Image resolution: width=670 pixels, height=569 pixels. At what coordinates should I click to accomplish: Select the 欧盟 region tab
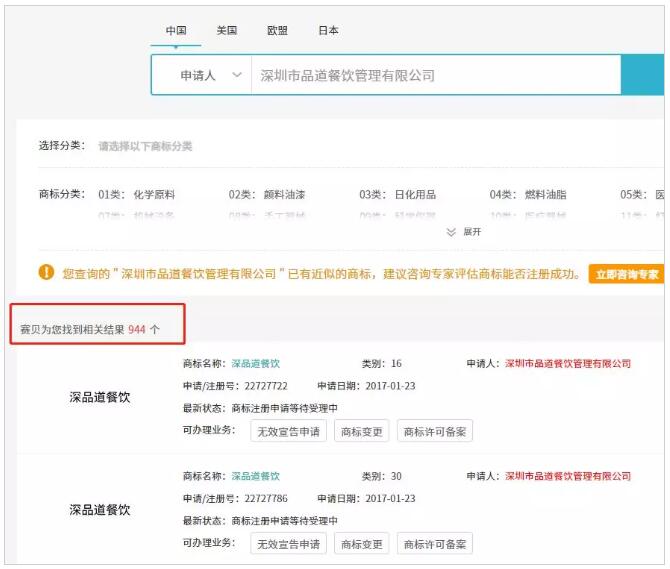click(x=277, y=31)
